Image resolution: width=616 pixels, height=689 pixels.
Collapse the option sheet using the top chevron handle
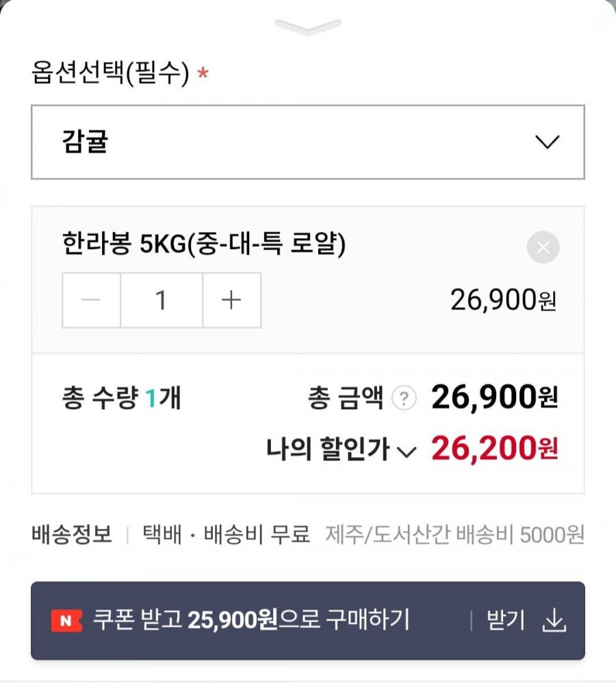point(308,27)
